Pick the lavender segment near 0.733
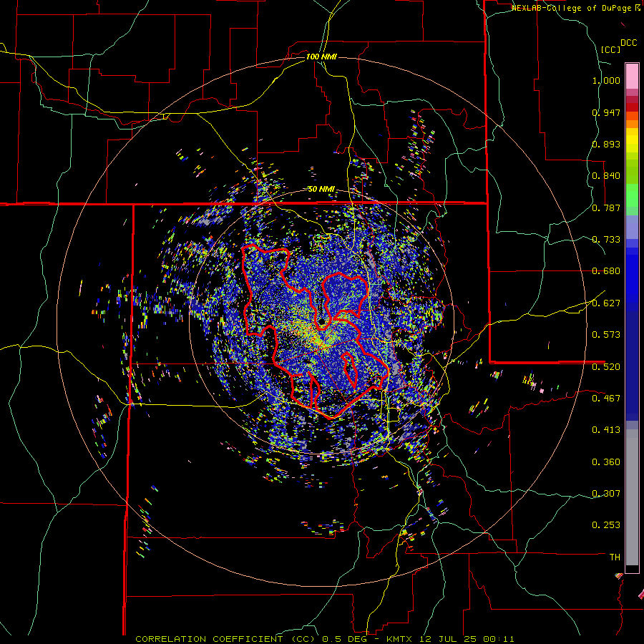644x644 pixels. (632, 228)
